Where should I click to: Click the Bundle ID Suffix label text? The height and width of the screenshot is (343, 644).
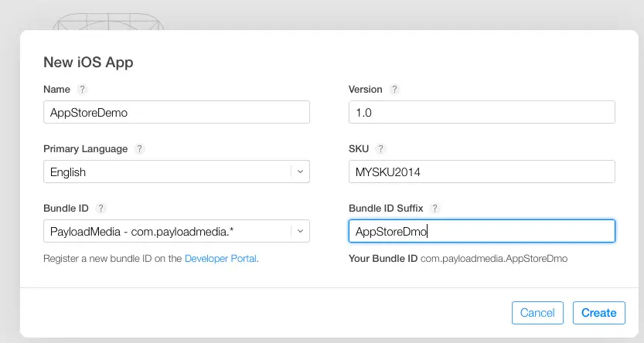coord(387,209)
